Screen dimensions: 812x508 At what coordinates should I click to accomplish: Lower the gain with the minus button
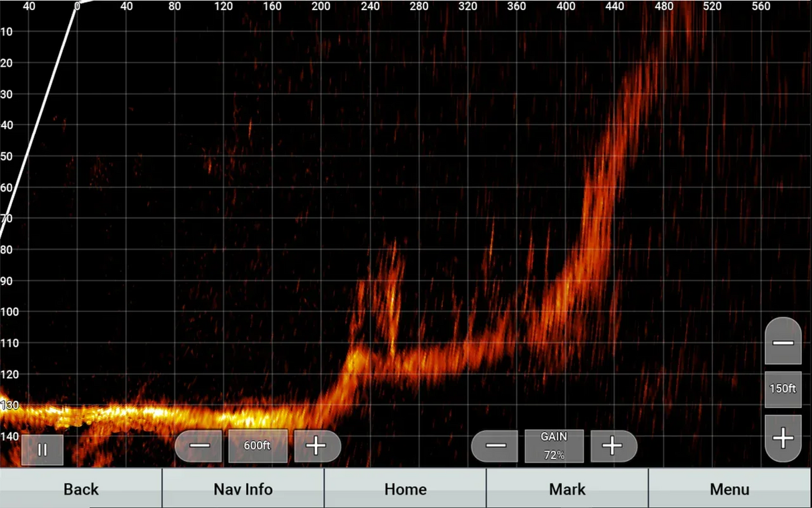(x=495, y=446)
